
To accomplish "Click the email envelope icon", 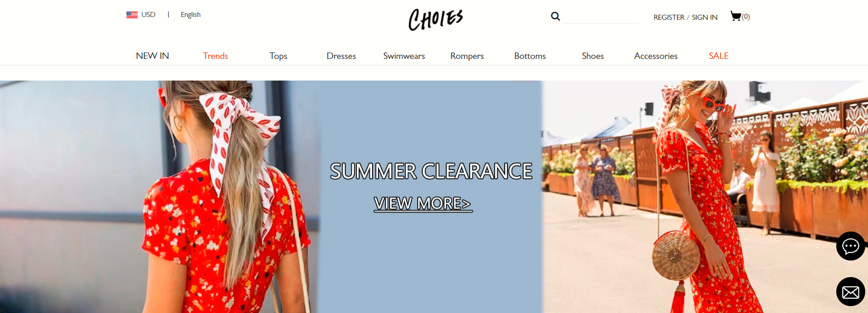I will click(851, 292).
